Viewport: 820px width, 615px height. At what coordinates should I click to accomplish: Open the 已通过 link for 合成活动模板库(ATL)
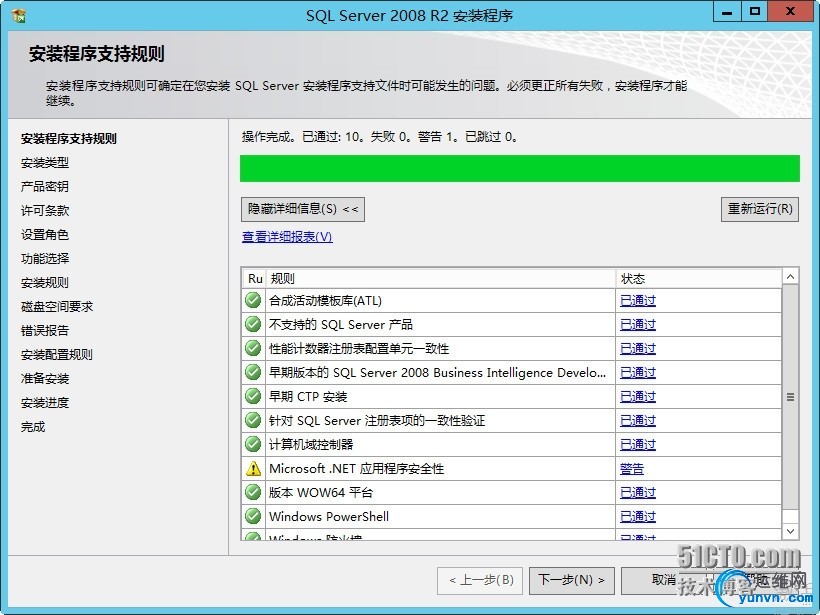coord(637,301)
